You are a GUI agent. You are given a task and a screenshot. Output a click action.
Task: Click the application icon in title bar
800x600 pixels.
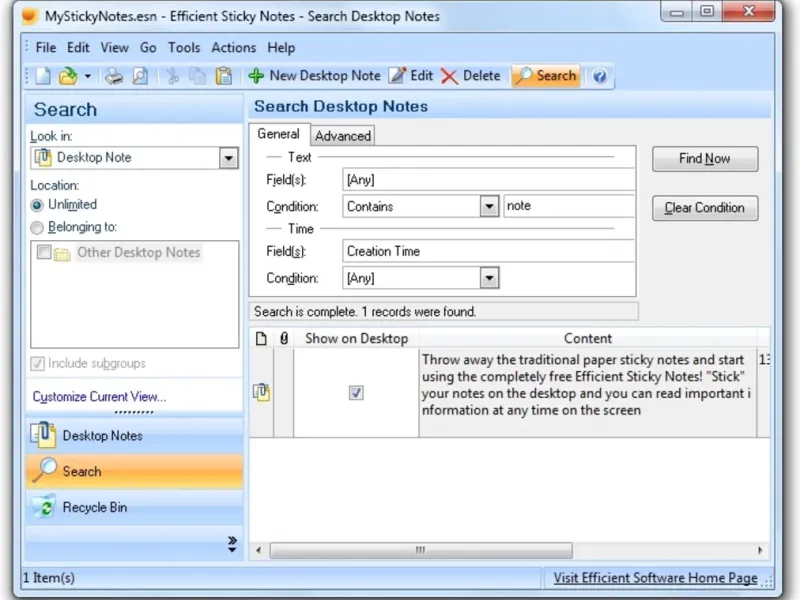click(x=30, y=16)
